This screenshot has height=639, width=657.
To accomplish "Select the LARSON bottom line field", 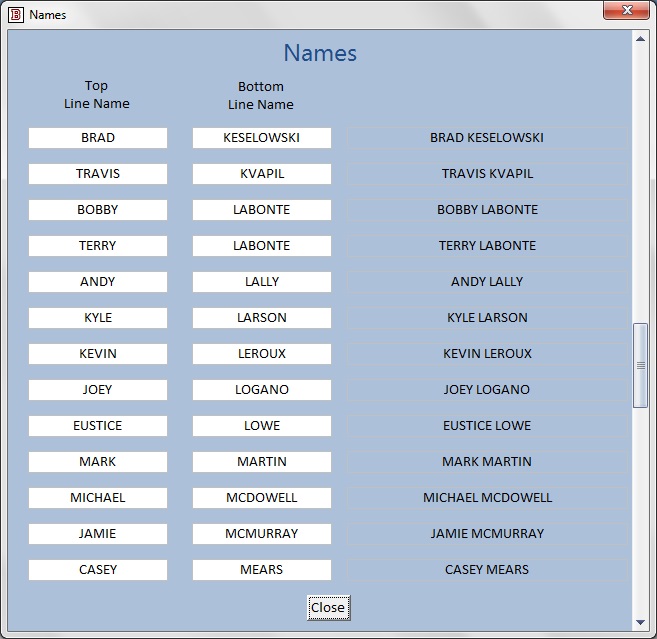I will (x=262, y=318).
